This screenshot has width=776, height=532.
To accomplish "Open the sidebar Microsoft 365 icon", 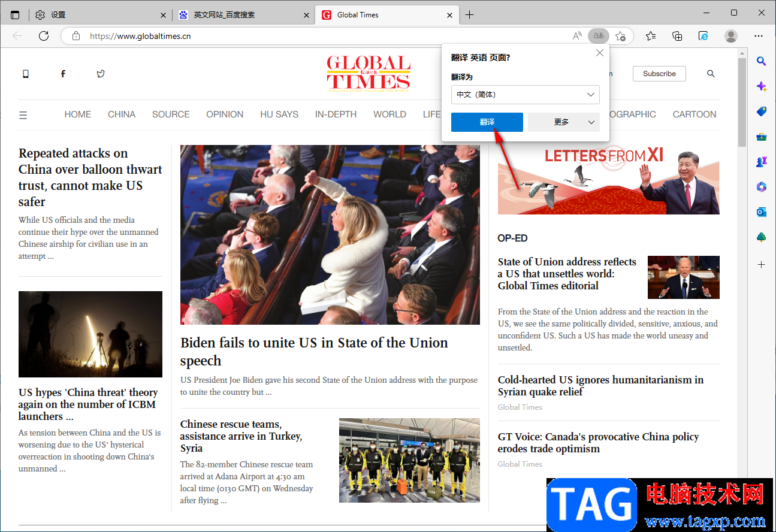I will pos(762,187).
